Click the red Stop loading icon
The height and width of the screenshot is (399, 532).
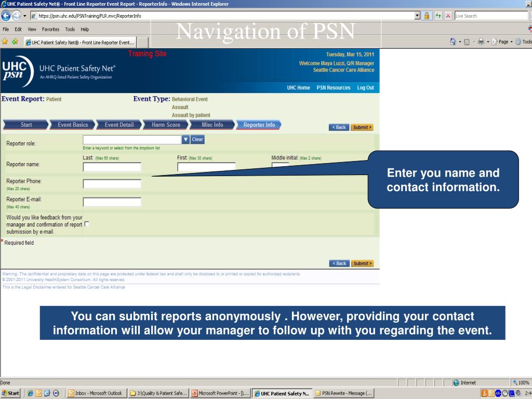(448, 16)
